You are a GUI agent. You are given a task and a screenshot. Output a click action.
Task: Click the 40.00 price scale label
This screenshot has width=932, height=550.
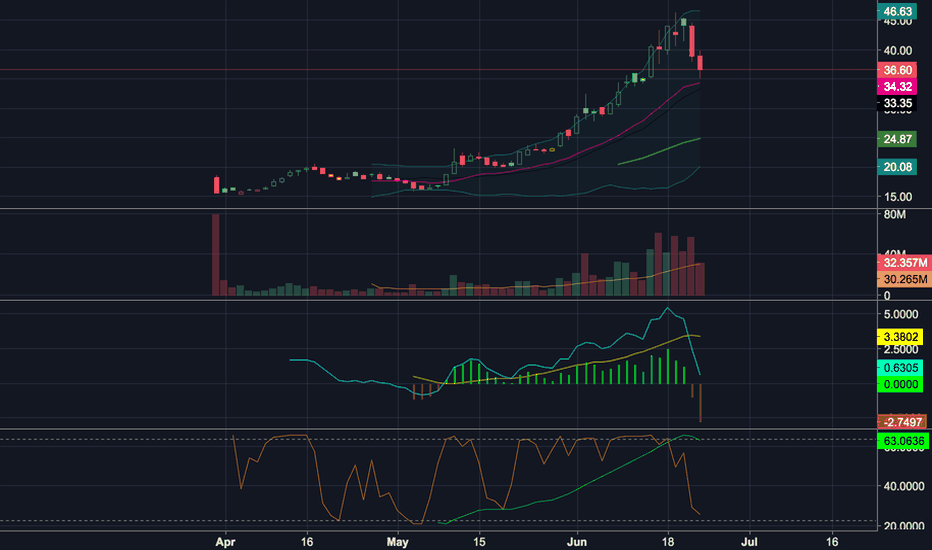pos(897,51)
